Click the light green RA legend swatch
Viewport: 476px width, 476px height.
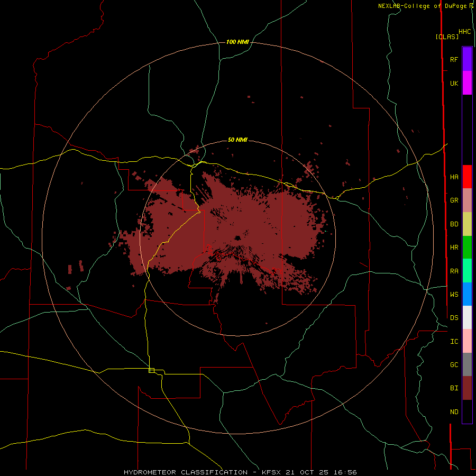click(x=467, y=271)
